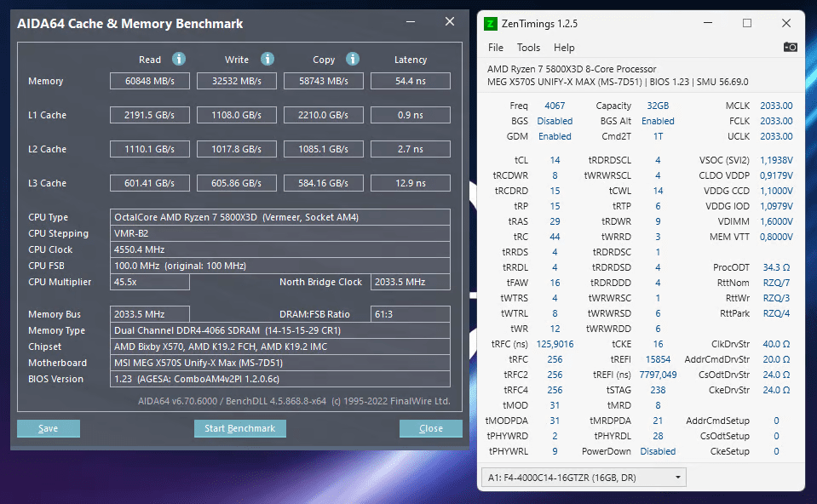This screenshot has height=504, width=817.
Task: Click the tREFI value 15854
Action: pos(658,359)
